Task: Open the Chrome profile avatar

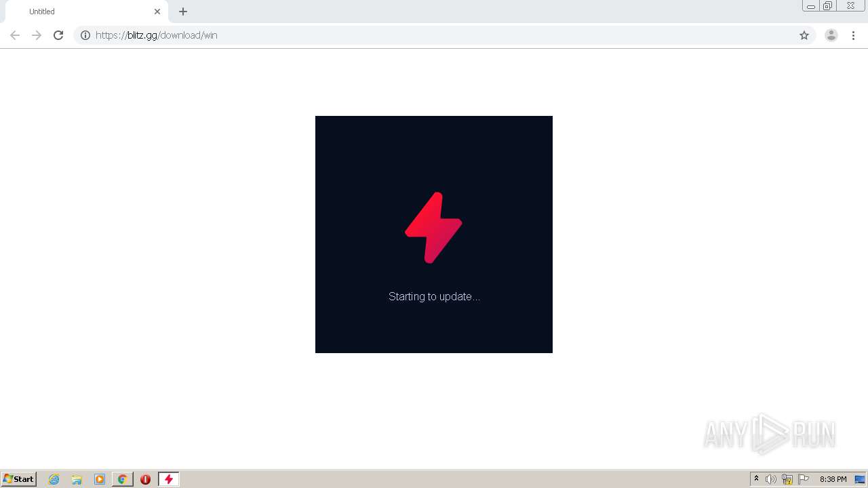Action: tap(831, 35)
